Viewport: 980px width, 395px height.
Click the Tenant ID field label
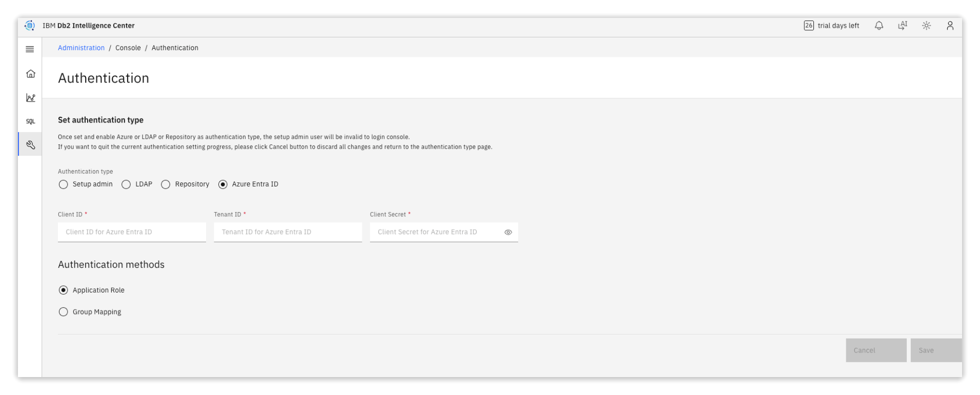(x=230, y=215)
